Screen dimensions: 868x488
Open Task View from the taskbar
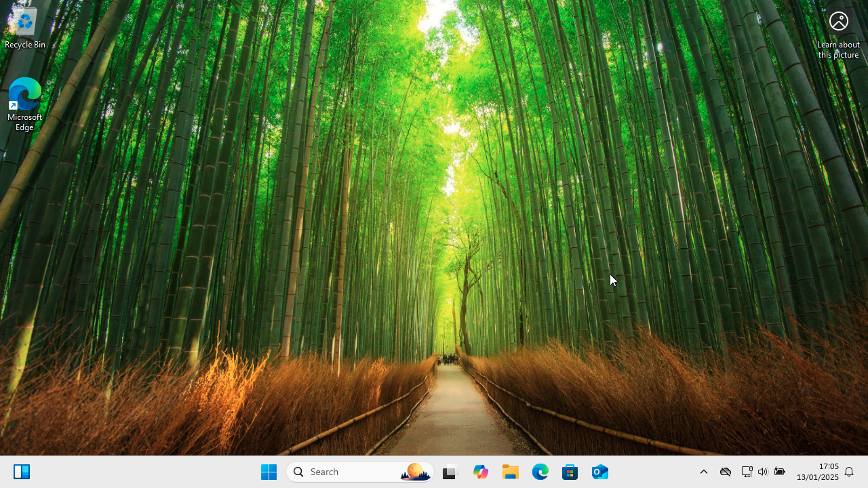coord(450,471)
